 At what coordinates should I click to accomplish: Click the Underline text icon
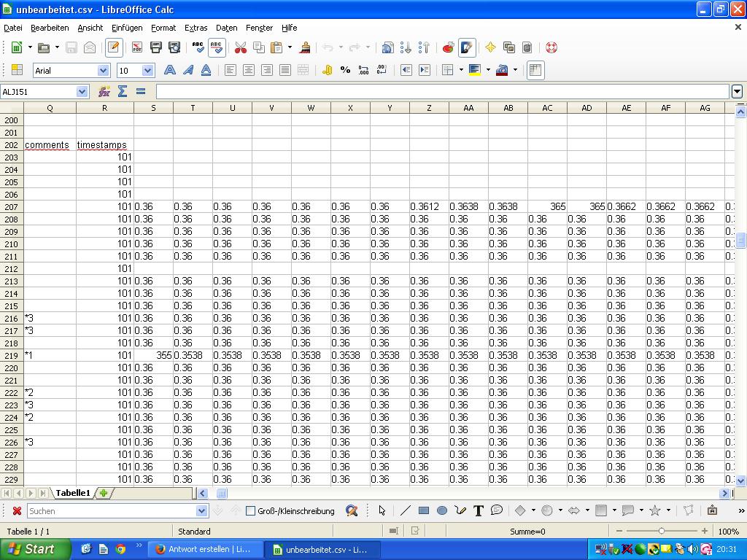coord(206,71)
